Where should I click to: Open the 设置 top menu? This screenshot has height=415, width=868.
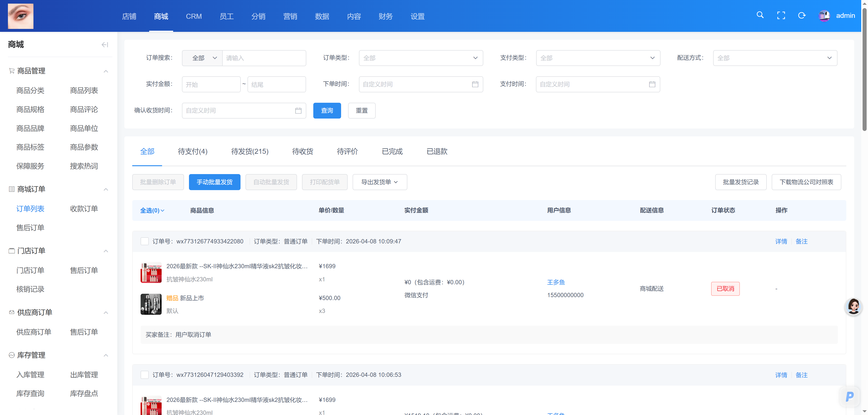[417, 16]
